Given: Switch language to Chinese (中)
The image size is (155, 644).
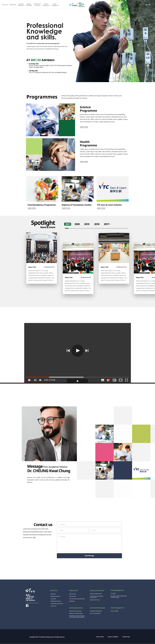Looking at the screenshot, I should (150, 5).
